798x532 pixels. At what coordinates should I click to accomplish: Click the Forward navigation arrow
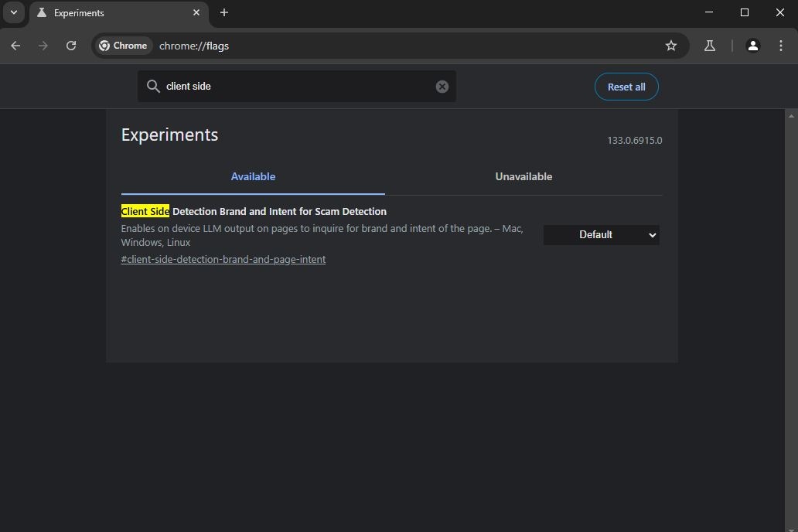click(43, 46)
